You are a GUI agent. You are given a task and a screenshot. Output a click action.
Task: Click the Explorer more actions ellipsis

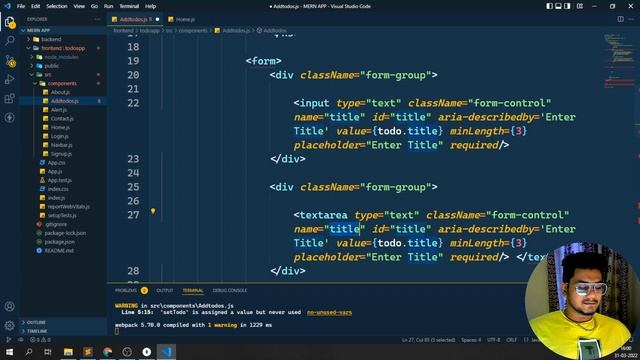pyautogui.click(x=97, y=19)
